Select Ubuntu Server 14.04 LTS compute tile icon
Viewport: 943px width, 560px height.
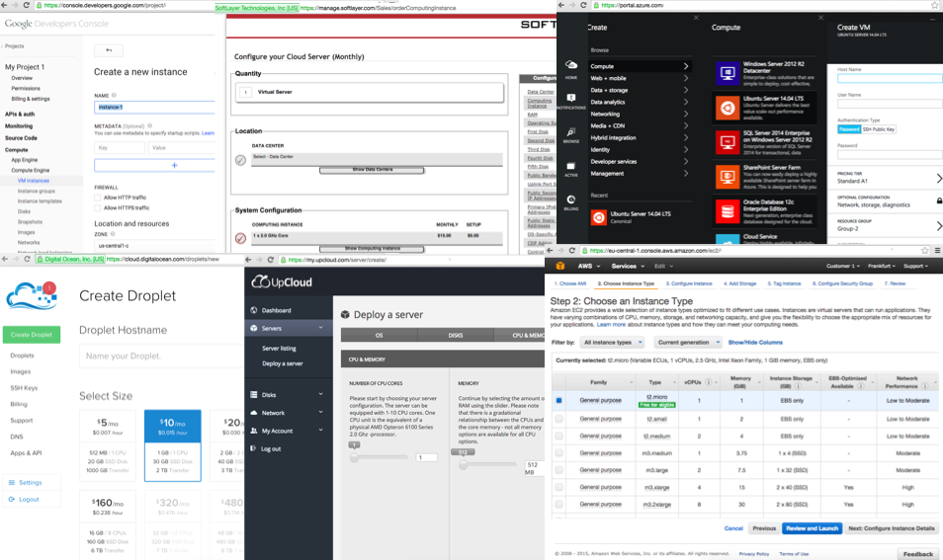tap(728, 109)
